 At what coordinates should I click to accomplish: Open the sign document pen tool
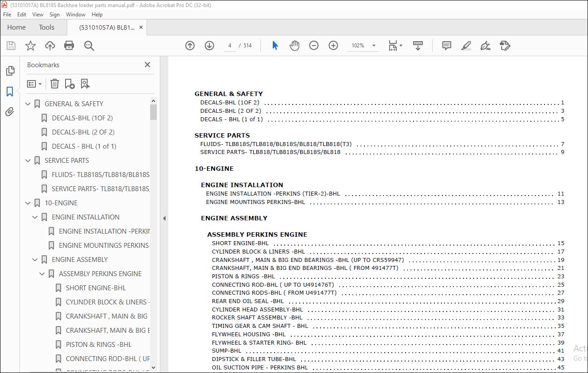pos(486,46)
